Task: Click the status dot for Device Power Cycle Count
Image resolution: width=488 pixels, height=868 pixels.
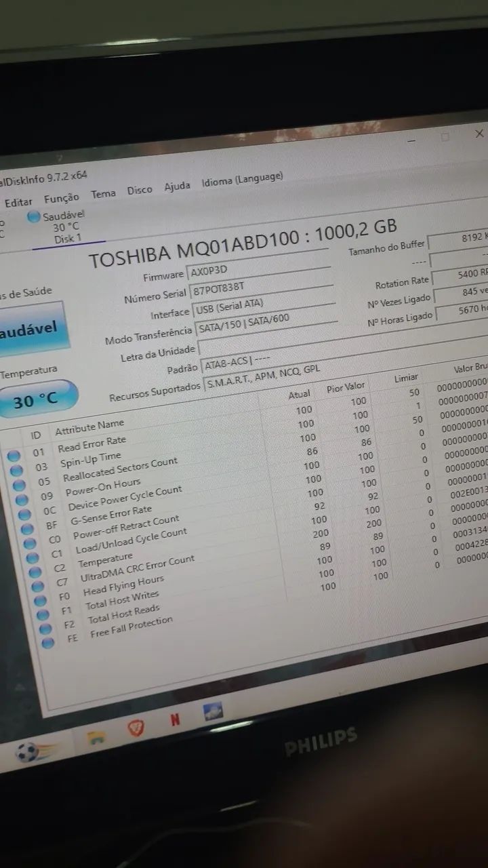Action: (x=26, y=514)
